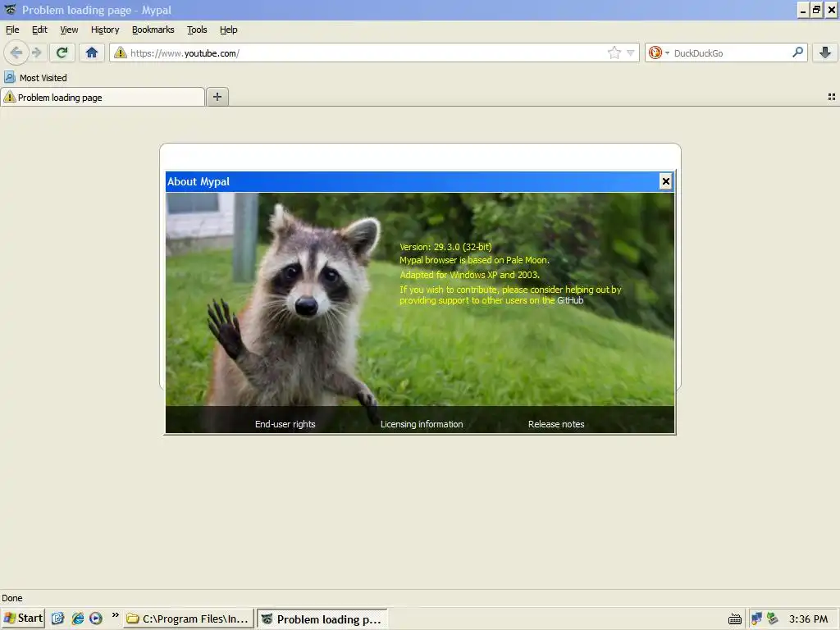840x630 pixels.
Task: Reload the current page
Action: (62, 52)
